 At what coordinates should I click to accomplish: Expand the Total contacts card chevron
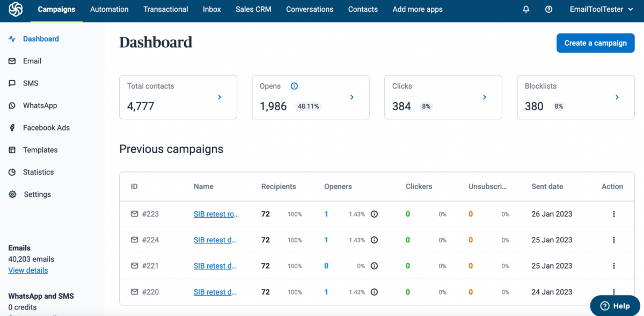click(x=219, y=97)
